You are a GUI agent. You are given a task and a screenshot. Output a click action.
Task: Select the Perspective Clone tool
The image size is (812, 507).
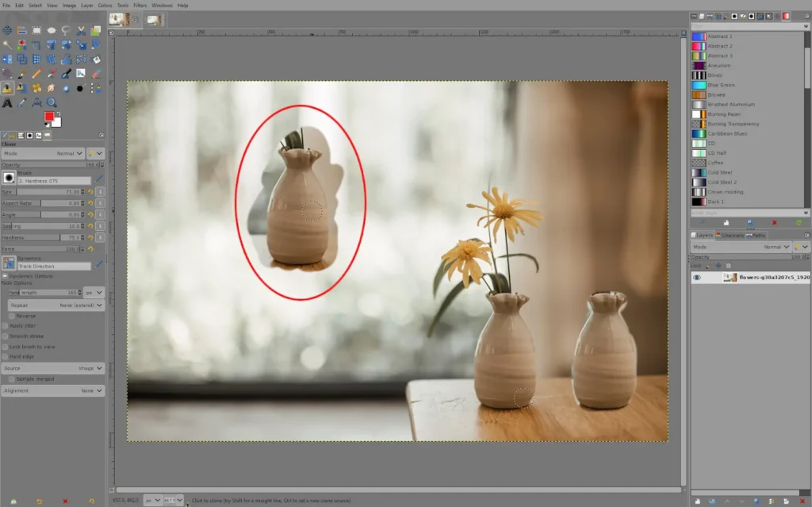21,88
